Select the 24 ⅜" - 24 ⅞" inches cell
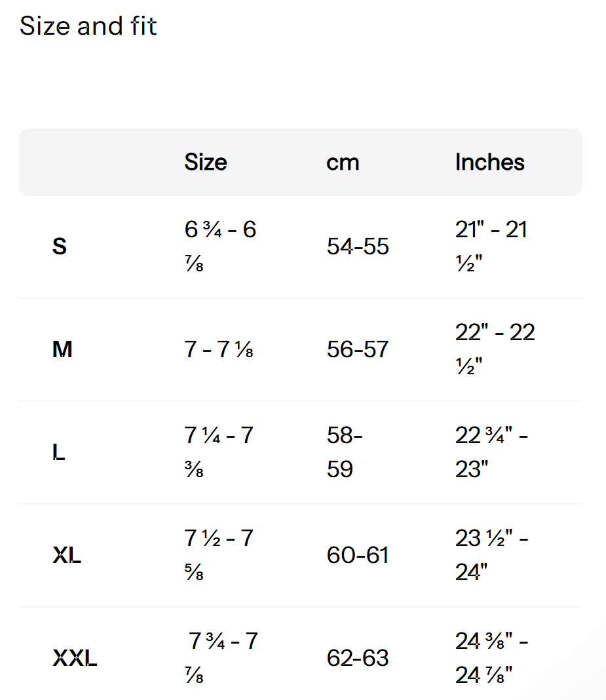 tap(491, 657)
